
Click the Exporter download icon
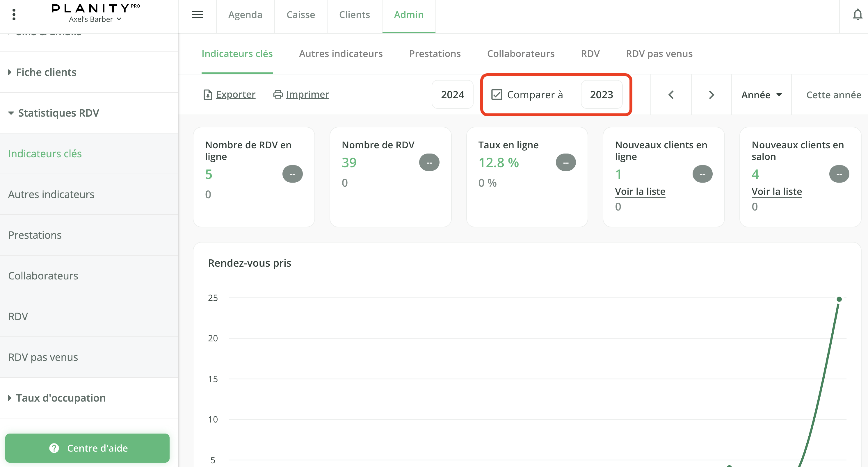tap(208, 95)
